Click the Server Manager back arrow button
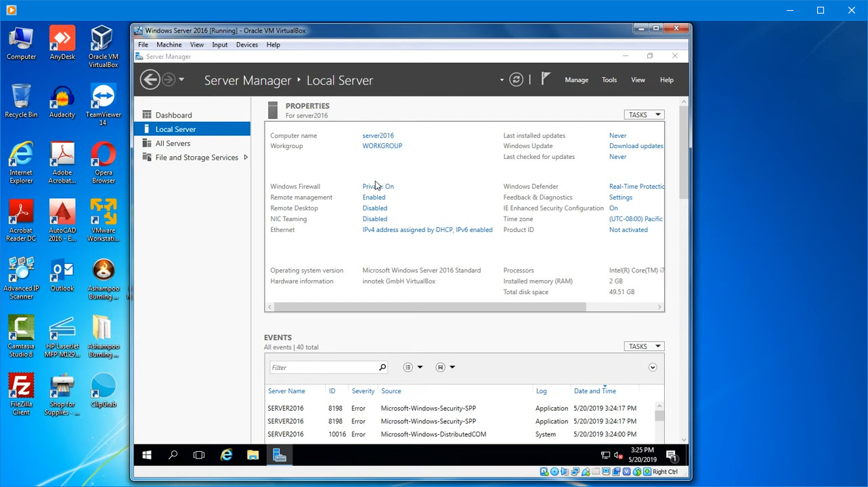The width and height of the screenshot is (868, 487). (x=150, y=80)
